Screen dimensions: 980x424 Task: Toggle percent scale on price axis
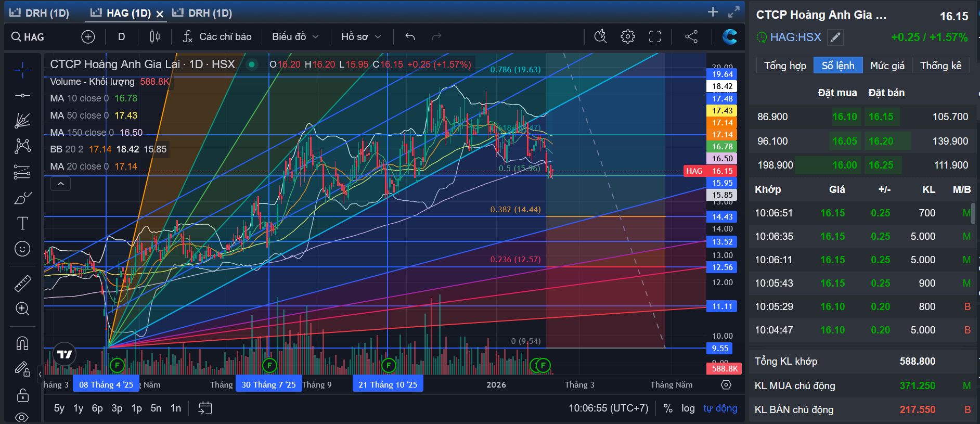[x=668, y=409]
